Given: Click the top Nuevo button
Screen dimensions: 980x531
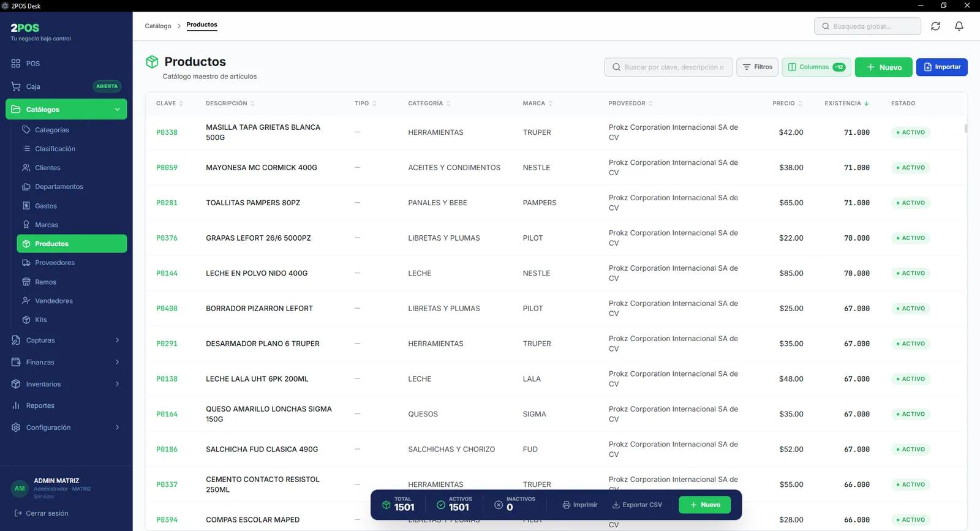Looking at the screenshot, I should [x=883, y=67].
